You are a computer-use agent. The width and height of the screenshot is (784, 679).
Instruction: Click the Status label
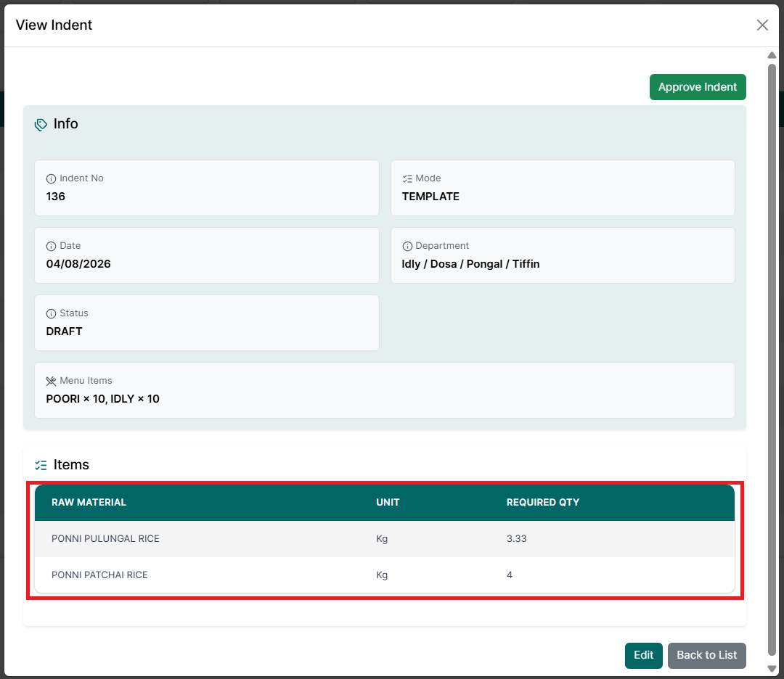click(74, 313)
